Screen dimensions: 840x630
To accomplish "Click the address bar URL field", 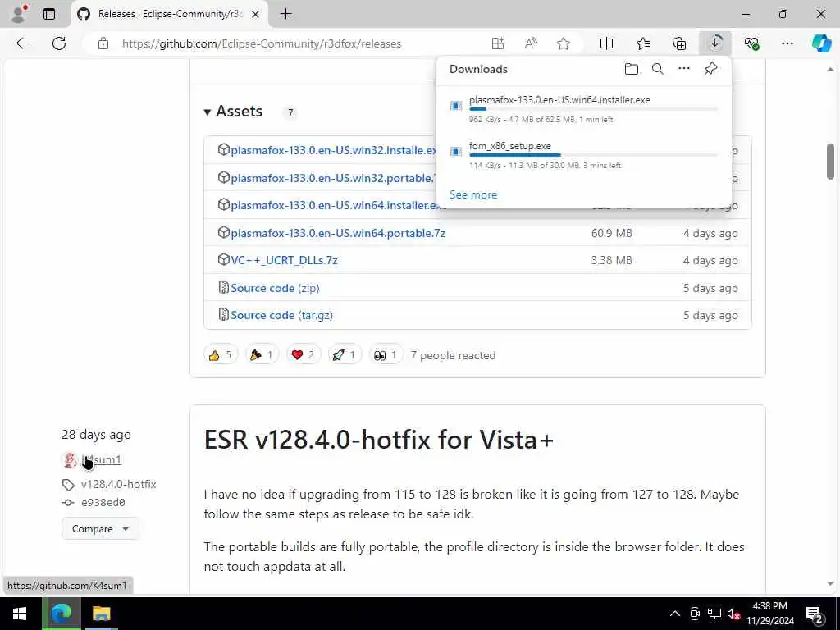I will click(262, 43).
